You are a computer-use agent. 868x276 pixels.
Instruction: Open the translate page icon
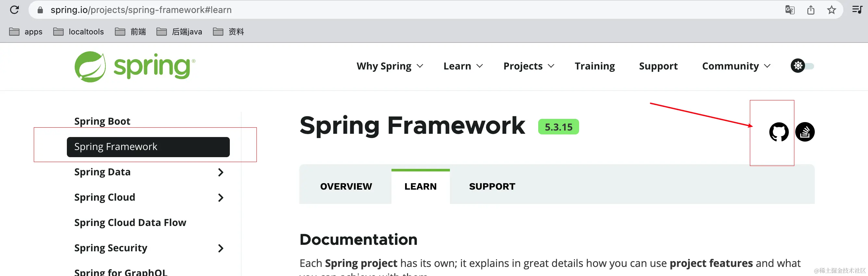click(790, 10)
